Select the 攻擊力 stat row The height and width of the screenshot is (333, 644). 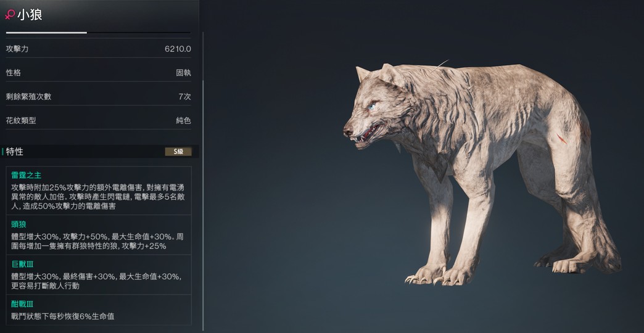[99, 49]
